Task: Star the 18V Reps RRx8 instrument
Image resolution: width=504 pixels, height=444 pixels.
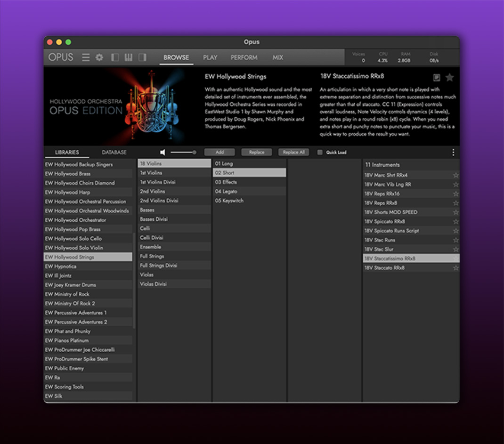Action: pyautogui.click(x=455, y=203)
